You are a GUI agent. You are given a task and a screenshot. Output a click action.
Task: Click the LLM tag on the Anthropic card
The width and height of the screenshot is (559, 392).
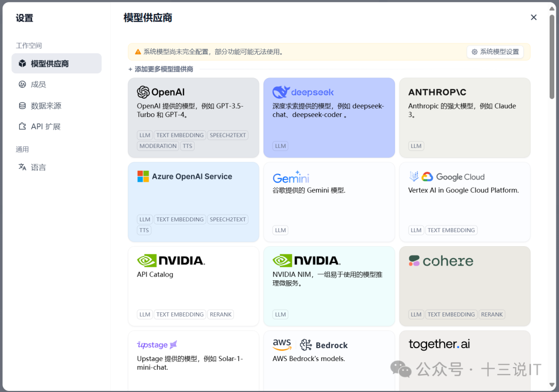point(416,146)
